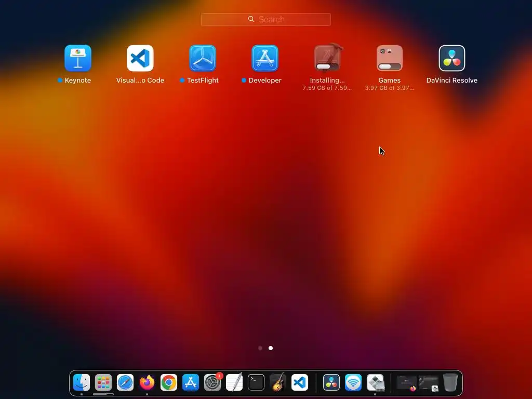Image resolution: width=532 pixels, height=399 pixels.
Task: Open the TestFlight app
Action: pyautogui.click(x=203, y=58)
